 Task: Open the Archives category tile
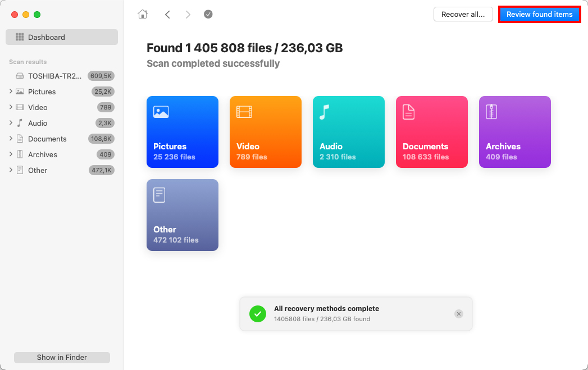coord(515,132)
